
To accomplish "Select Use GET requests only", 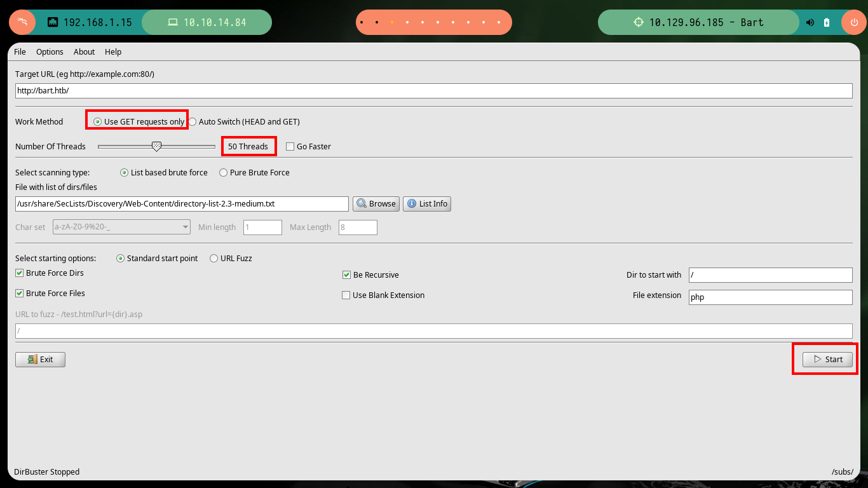I will coord(139,121).
